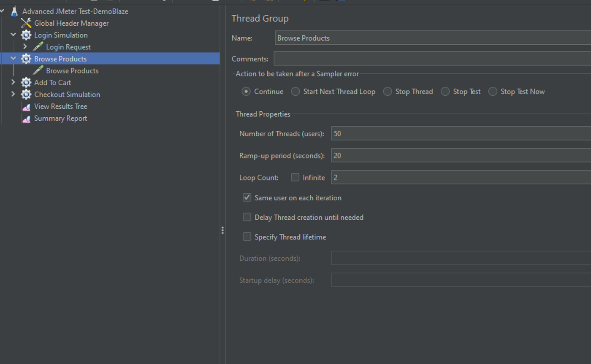The width and height of the screenshot is (591, 364).
Task: Click the Startup delay (seconds) field
Action: coord(461,280)
